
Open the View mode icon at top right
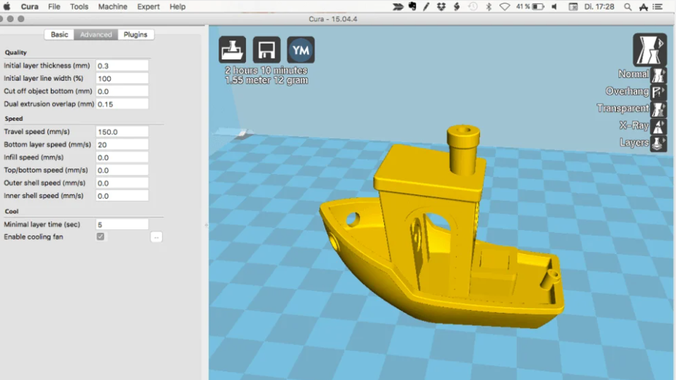click(x=650, y=50)
